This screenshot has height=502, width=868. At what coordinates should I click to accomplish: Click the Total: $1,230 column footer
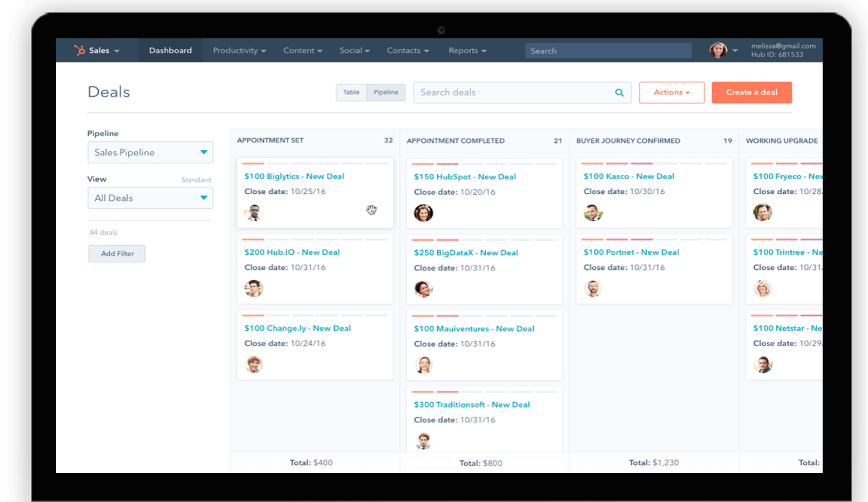[654, 463]
